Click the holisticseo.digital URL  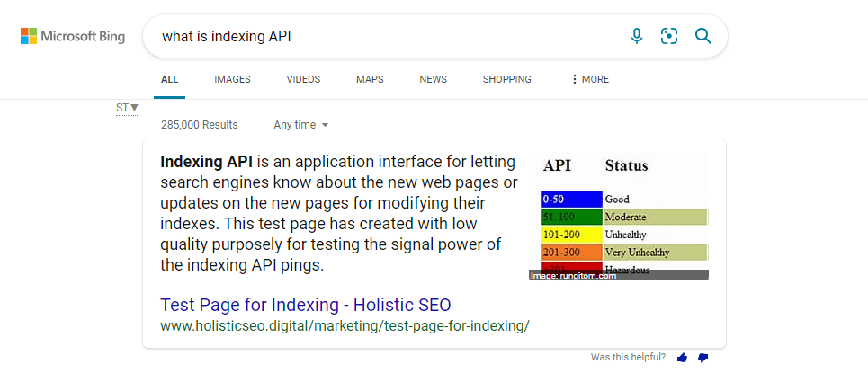tap(345, 325)
